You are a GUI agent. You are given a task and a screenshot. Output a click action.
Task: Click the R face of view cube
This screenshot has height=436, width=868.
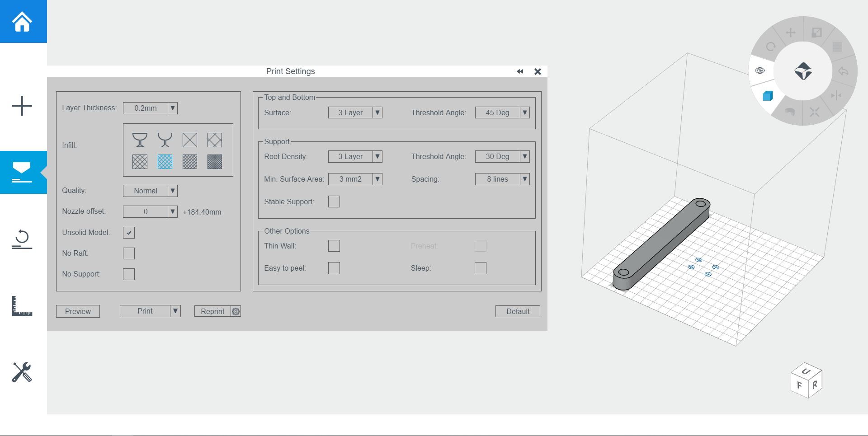pos(815,384)
